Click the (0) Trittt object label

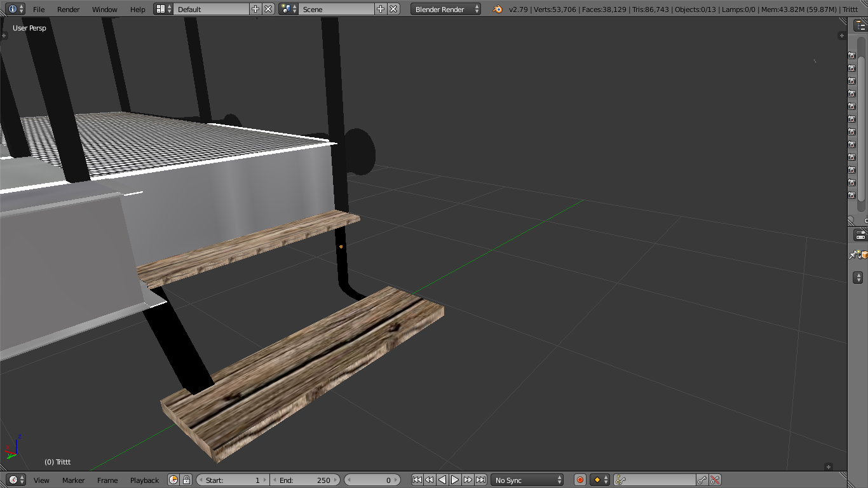[57, 462]
